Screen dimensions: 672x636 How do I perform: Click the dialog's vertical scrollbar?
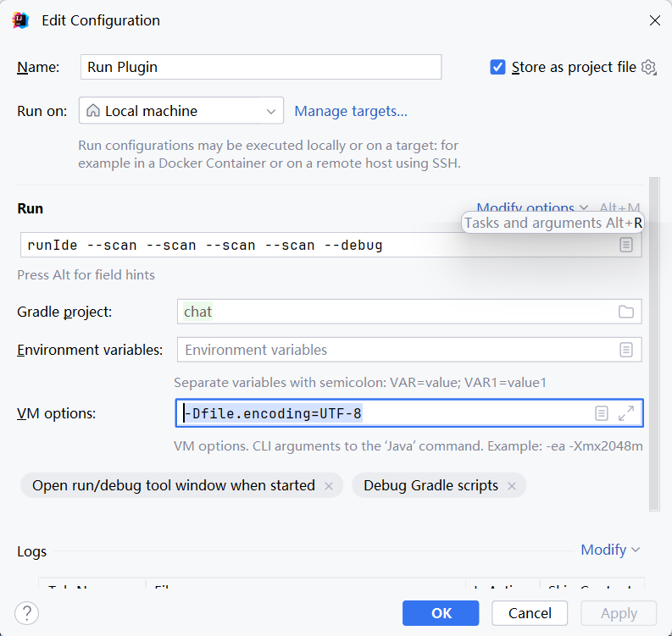[x=653, y=339]
